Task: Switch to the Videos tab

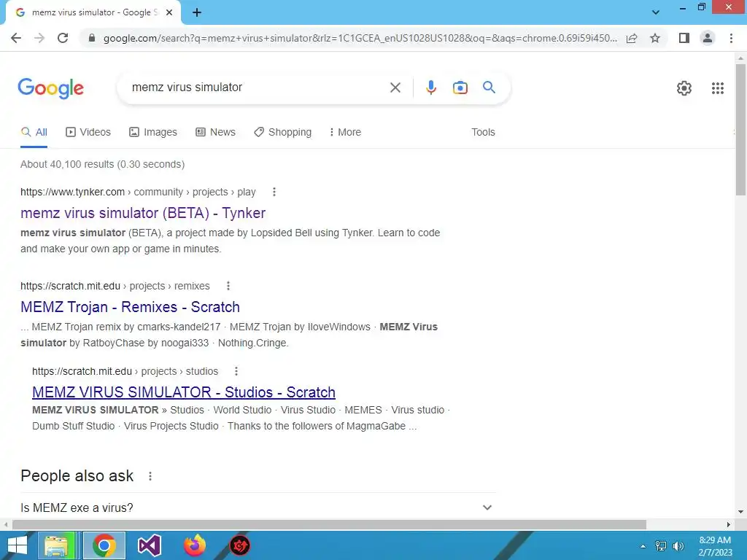Action: 88,133
